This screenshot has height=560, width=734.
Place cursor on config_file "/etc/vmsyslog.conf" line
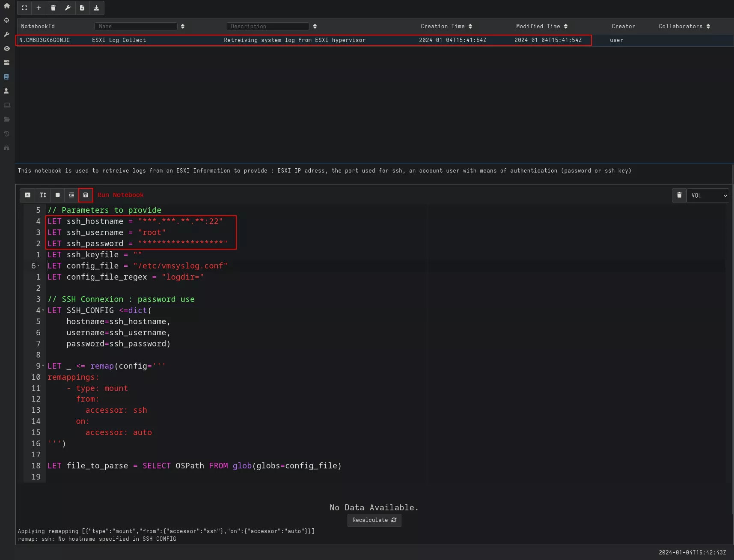137,266
